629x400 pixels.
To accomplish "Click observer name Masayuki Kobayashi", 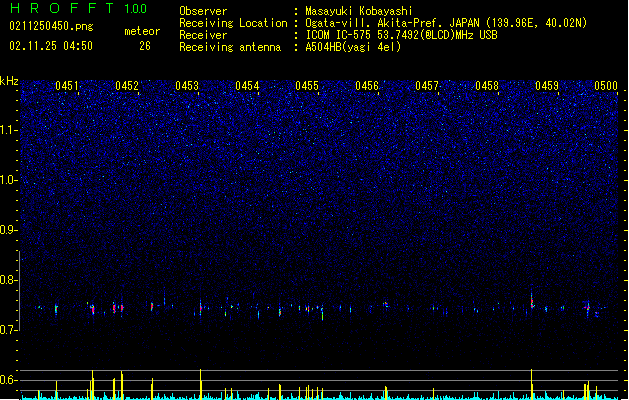I will (x=359, y=11).
